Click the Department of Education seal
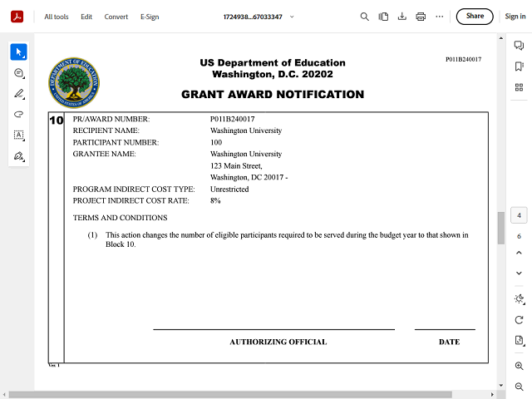This screenshot has height=399, width=532. tap(74, 82)
